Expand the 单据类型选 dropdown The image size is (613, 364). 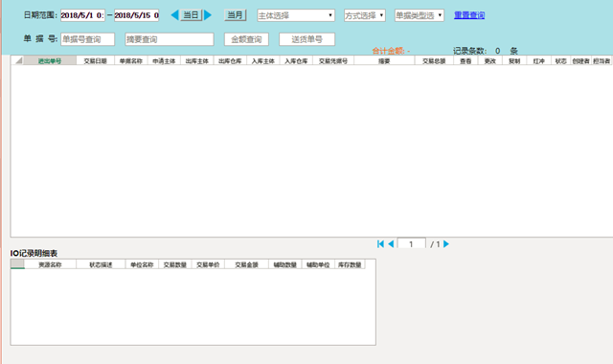[420, 15]
